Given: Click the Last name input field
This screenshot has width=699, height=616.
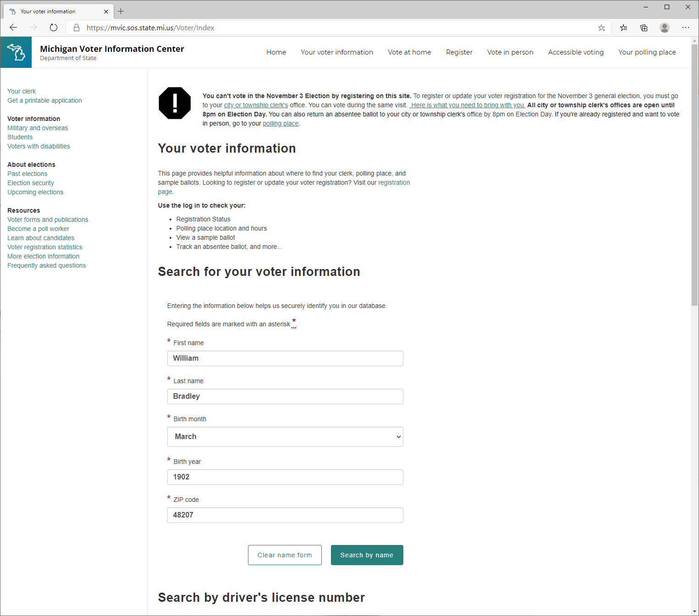Looking at the screenshot, I should (x=285, y=396).
